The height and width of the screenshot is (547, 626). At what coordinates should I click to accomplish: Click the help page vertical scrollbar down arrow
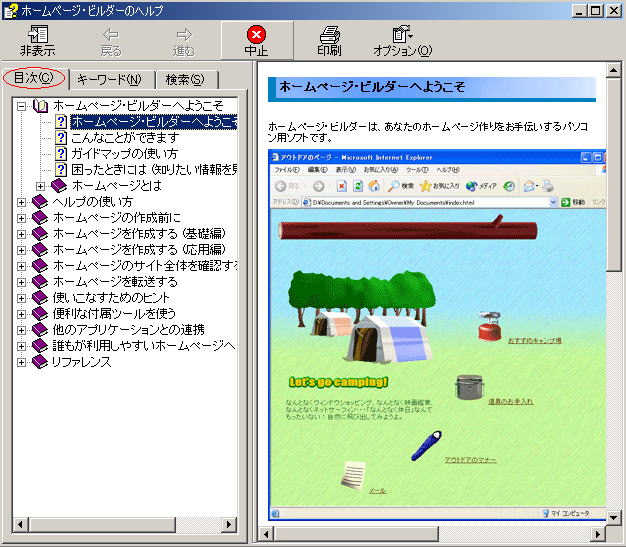coord(614,514)
